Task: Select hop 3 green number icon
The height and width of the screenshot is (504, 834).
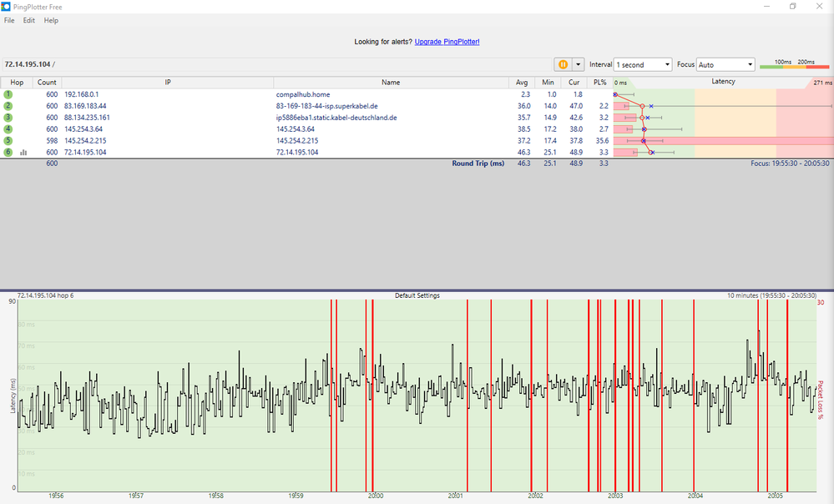Action: [8, 118]
